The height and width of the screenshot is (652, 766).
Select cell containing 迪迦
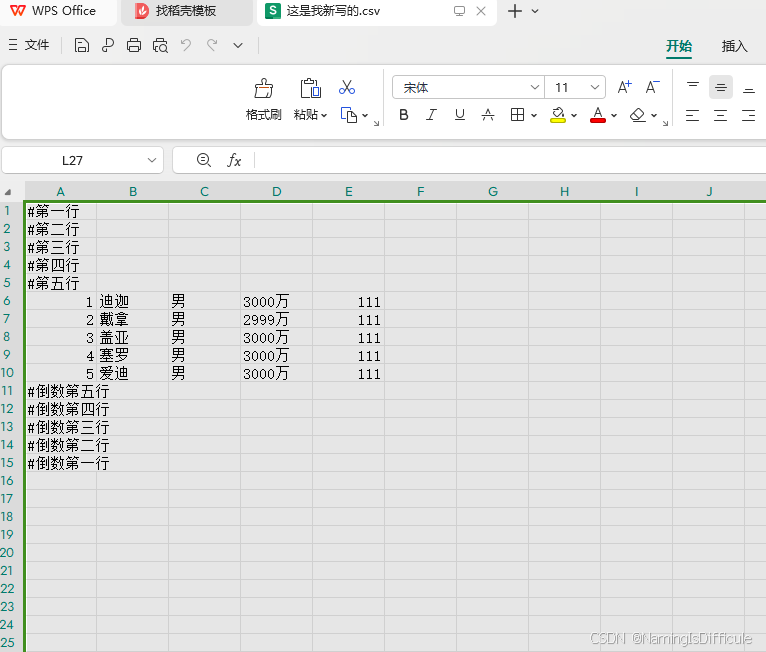pos(132,301)
